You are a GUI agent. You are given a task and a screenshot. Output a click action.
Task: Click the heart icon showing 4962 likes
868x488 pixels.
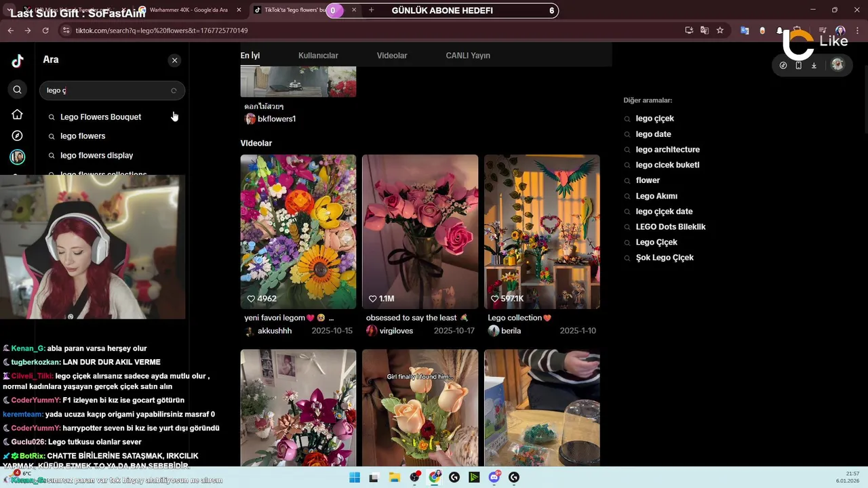(x=251, y=299)
